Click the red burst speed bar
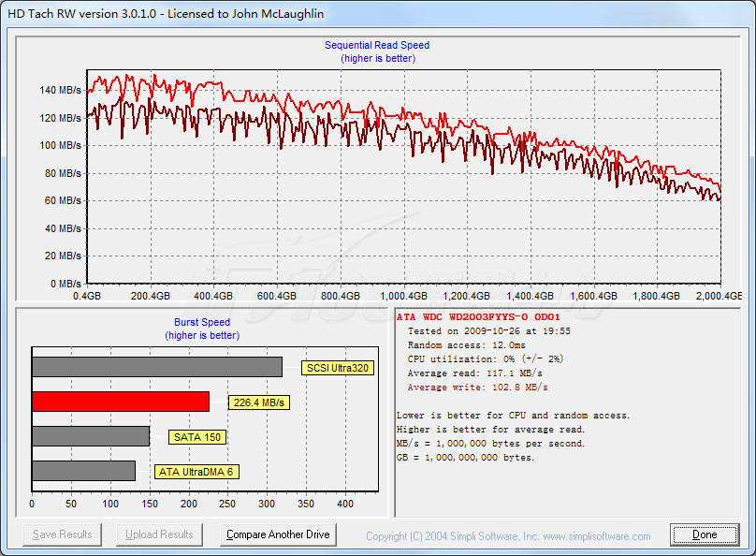This screenshot has height=556, width=756. point(121,402)
